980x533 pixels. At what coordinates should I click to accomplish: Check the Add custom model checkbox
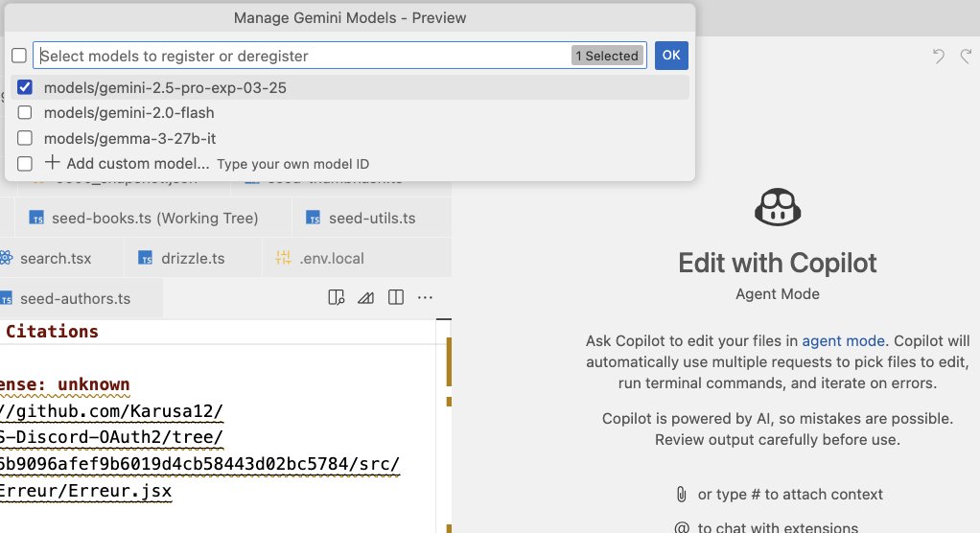(25, 163)
